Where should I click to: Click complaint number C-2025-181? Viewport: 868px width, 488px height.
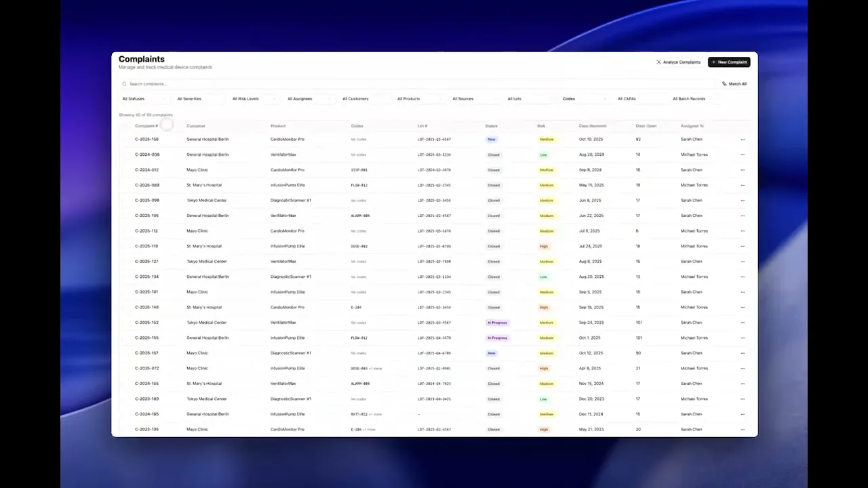point(146,292)
